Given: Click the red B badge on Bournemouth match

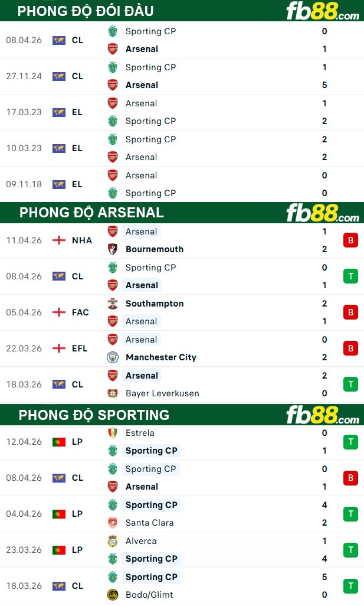Looking at the screenshot, I should (x=350, y=240).
